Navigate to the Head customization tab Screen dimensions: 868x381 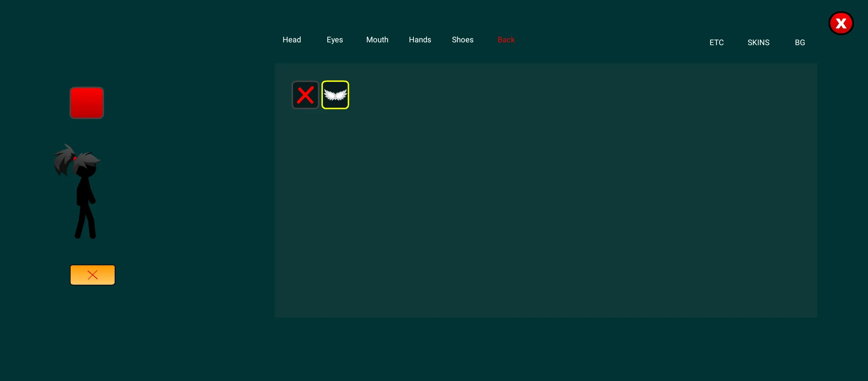point(292,39)
